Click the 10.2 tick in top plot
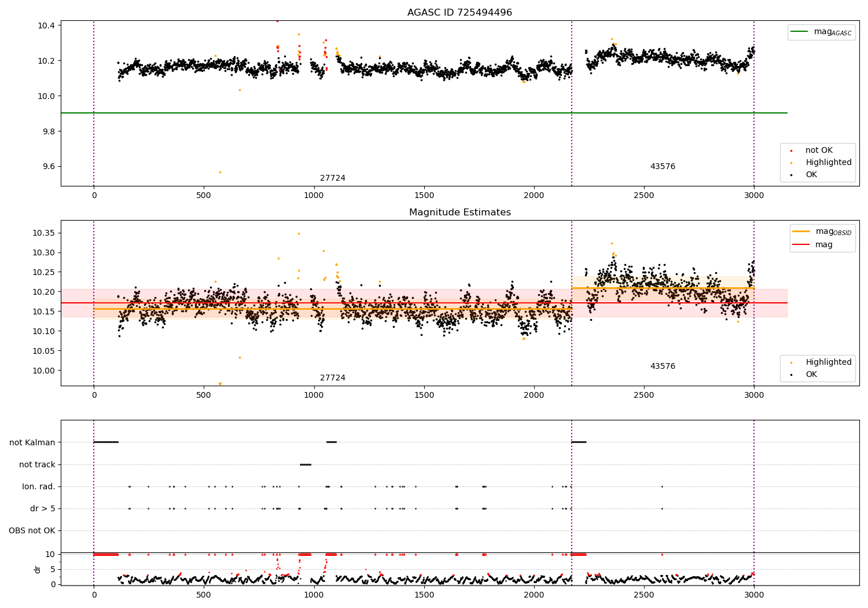Image resolution: width=868 pixels, height=608 pixels. 46,61
